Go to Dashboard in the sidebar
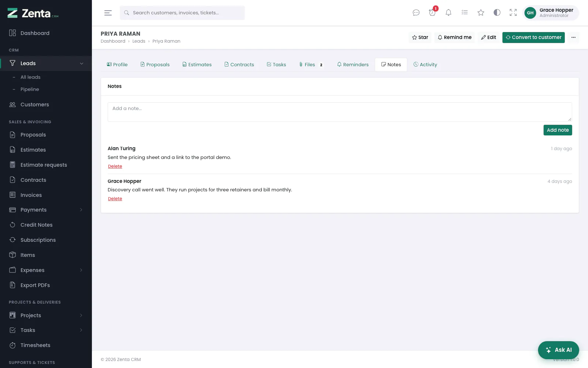 (46, 33)
